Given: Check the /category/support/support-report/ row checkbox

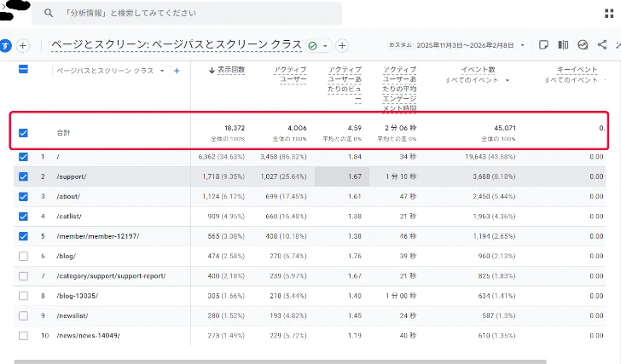Looking at the screenshot, I should [23, 275].
